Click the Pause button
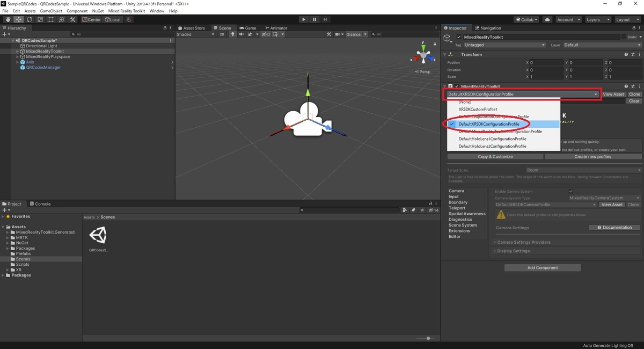This screenshot has width=644, height=349. 314,19
